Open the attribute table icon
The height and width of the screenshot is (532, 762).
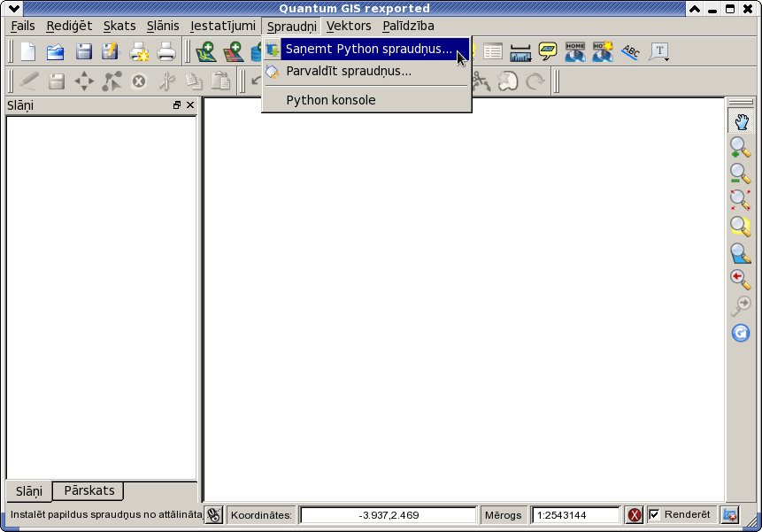[x=493, y=51]
